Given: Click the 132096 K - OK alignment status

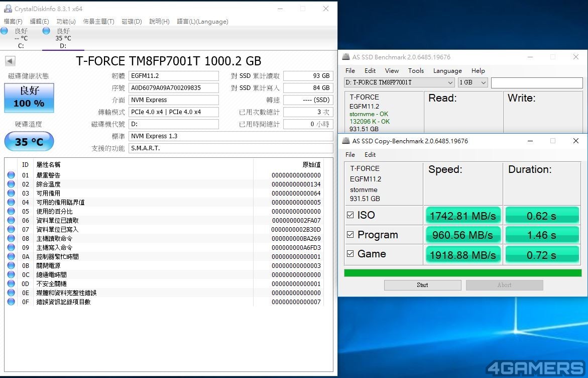Looking at the screenshot, I should pyautogui.click(x=370, y=121).
